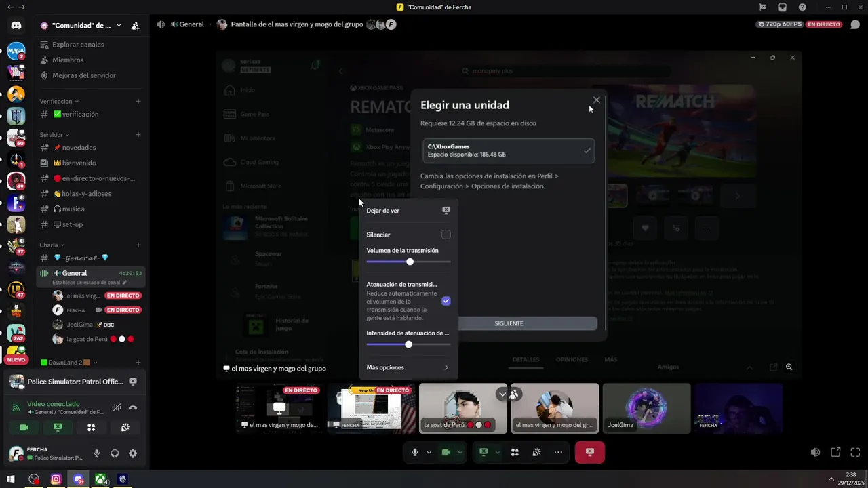This screenshot has height=488, width=868.
Task: Mute microphone in bottom call controls
Action: coord(415,452)
